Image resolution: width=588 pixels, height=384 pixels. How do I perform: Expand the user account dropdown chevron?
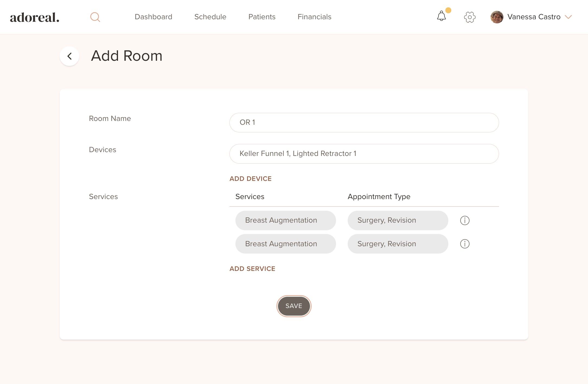(568, 17)
